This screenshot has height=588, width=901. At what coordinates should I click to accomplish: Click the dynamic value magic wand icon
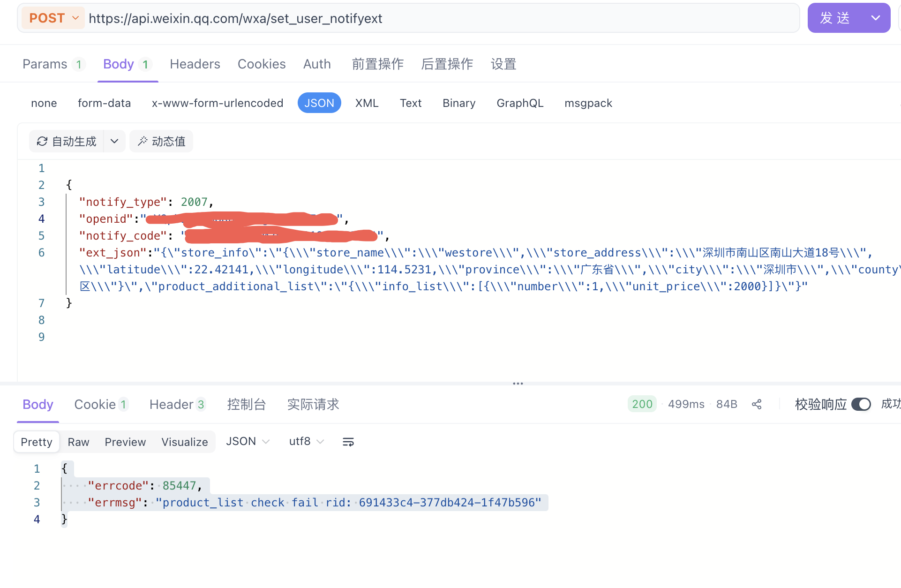click(x=143, y=141)
